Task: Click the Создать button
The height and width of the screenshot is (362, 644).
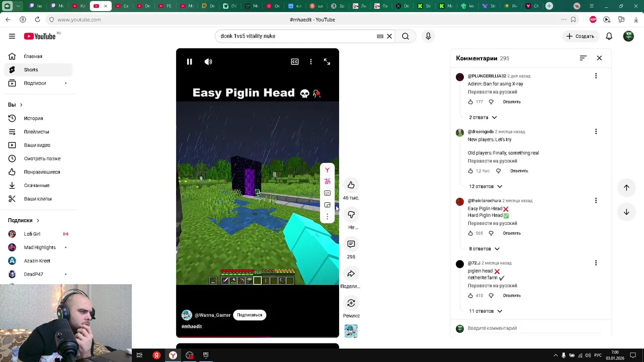Action: (x=580, y=36)
